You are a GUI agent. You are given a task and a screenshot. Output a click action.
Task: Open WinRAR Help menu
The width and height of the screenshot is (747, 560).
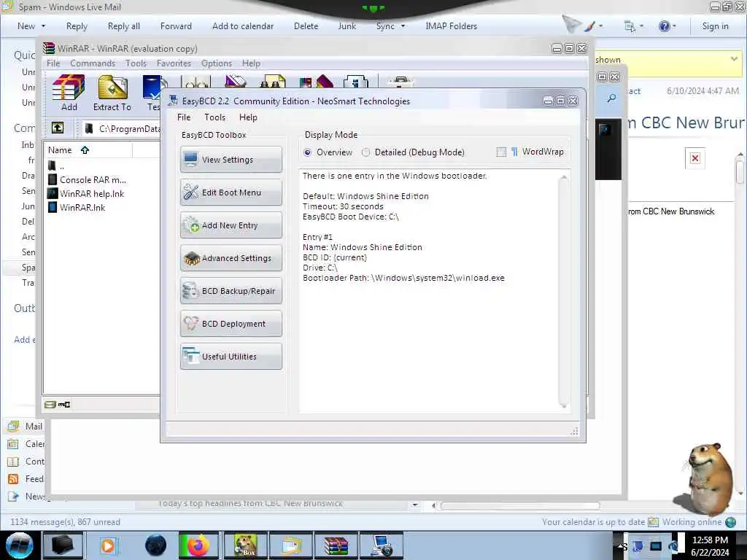click(251, 63)
